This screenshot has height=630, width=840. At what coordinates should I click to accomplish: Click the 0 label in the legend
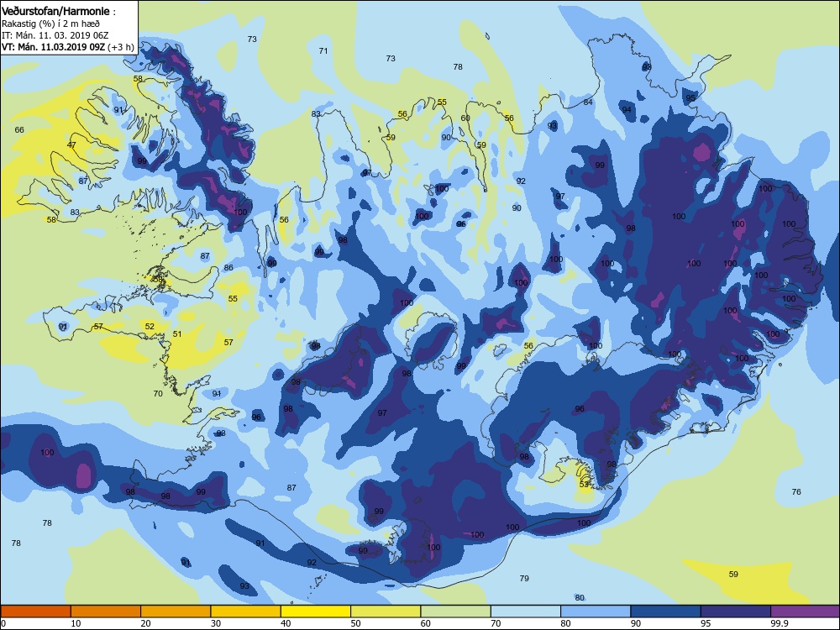pyautogui.click(x=3, y=623)
